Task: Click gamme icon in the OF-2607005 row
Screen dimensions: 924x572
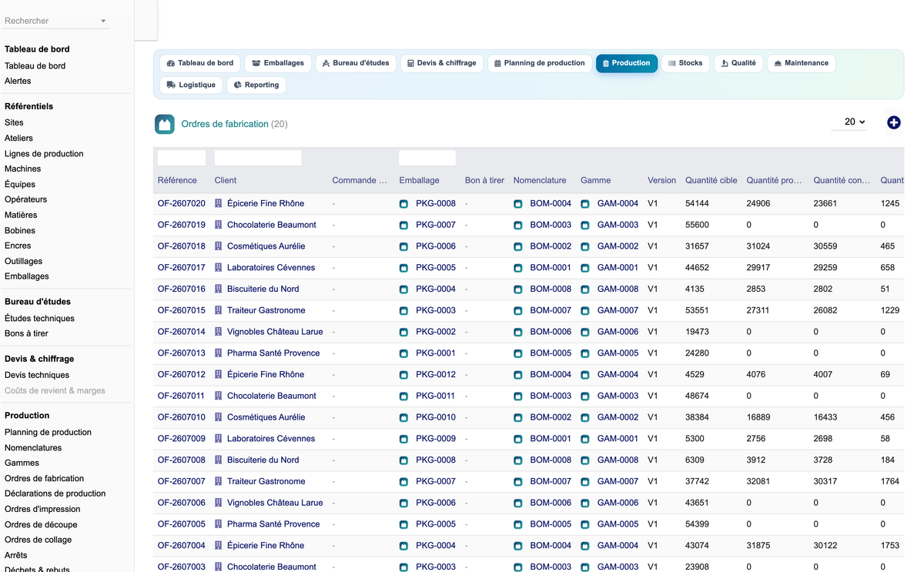Action: click(x=585, y=524)
